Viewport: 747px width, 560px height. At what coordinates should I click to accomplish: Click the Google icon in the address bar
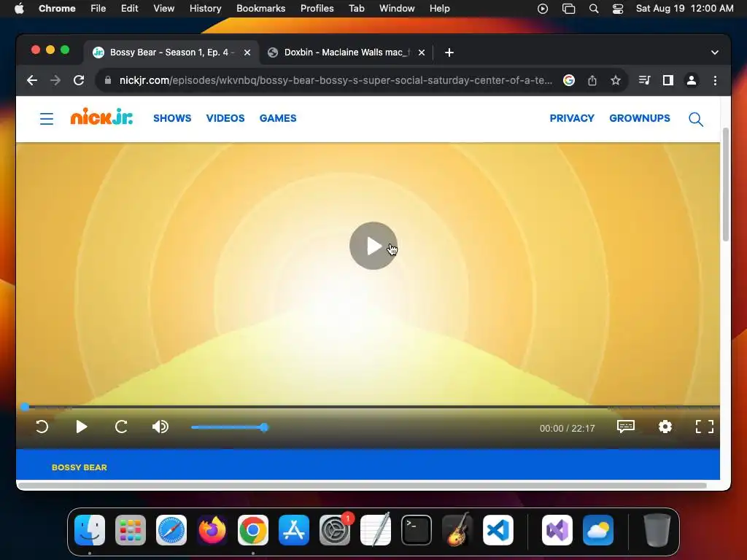click(569, 80)
